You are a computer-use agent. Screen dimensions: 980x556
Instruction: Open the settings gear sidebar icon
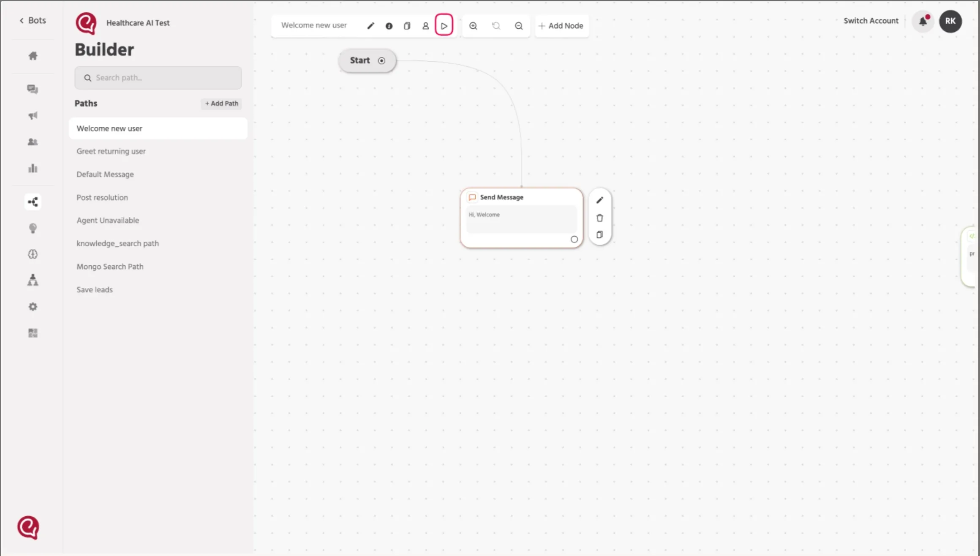click(x=33, y=307)
